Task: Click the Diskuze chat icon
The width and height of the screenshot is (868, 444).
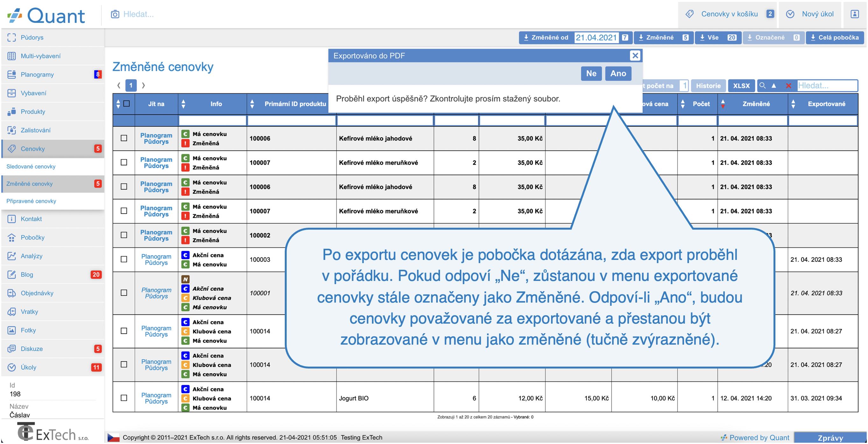Action: pos(12,349)
